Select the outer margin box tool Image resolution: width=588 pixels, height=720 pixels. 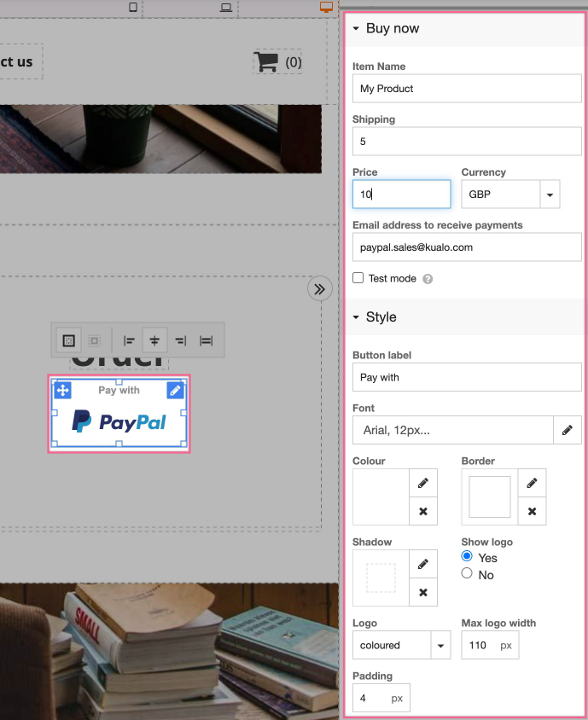point(69,340)
